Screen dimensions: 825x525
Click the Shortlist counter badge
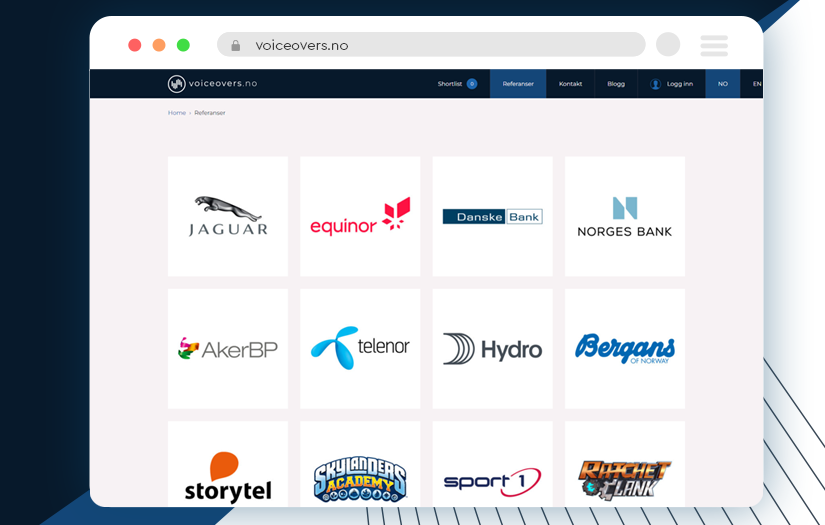click(x=472, y=84)
